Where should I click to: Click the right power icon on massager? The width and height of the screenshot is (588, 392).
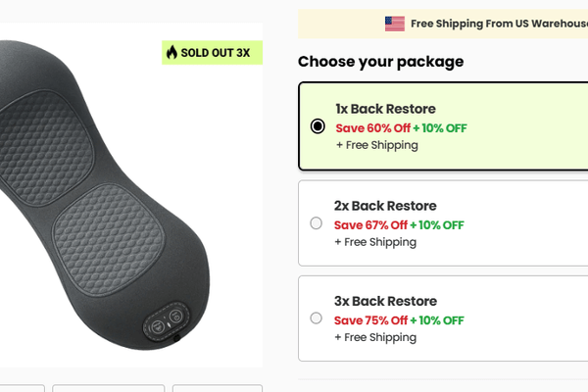pos(173,318)
